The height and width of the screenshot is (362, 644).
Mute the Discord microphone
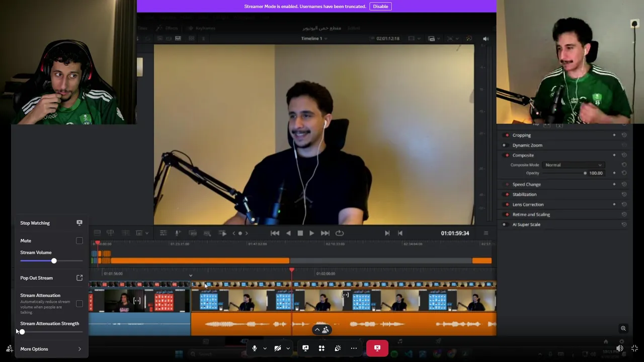255,348
